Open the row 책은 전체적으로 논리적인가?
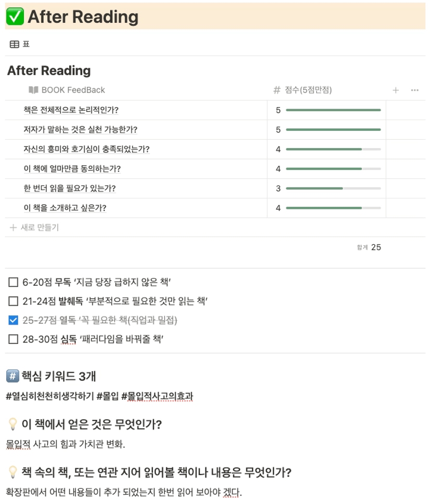 click(71, 110)
